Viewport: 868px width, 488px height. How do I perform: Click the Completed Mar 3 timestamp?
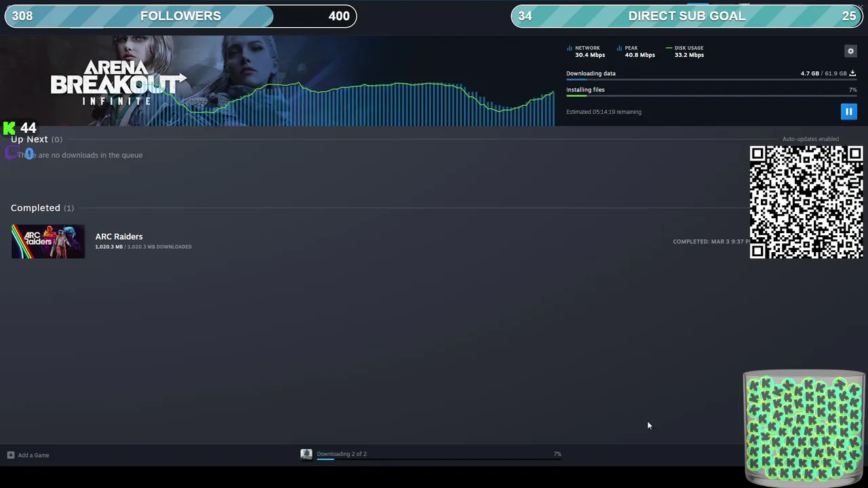[x=711, y=241]
